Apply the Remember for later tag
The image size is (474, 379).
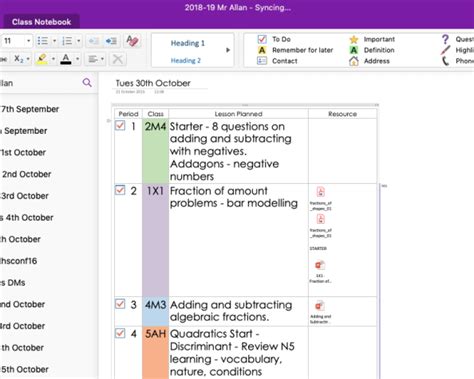coord(295,50)
